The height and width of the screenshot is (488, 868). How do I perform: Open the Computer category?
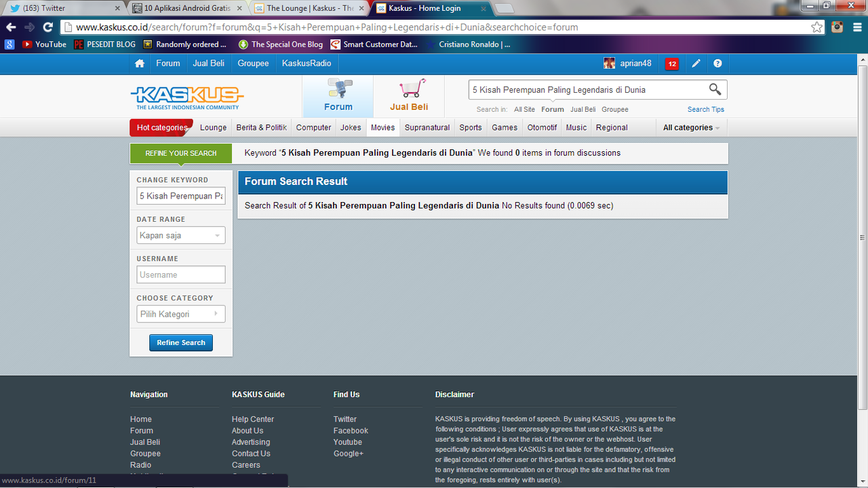pyautogui.click(x=314, y=127)
